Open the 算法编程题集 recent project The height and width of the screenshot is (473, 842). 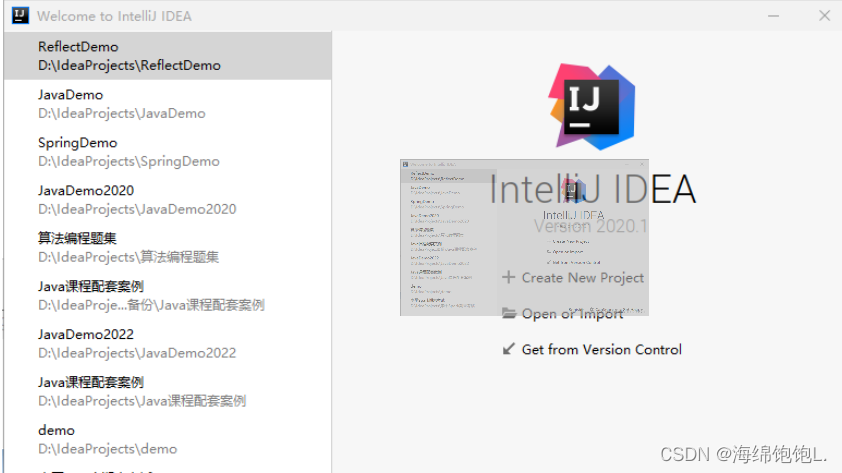(168, 248)
